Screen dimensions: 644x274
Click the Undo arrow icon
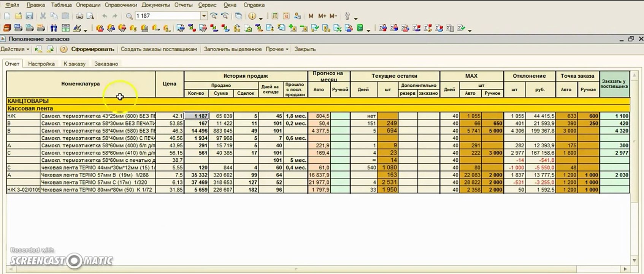(104, 16)
